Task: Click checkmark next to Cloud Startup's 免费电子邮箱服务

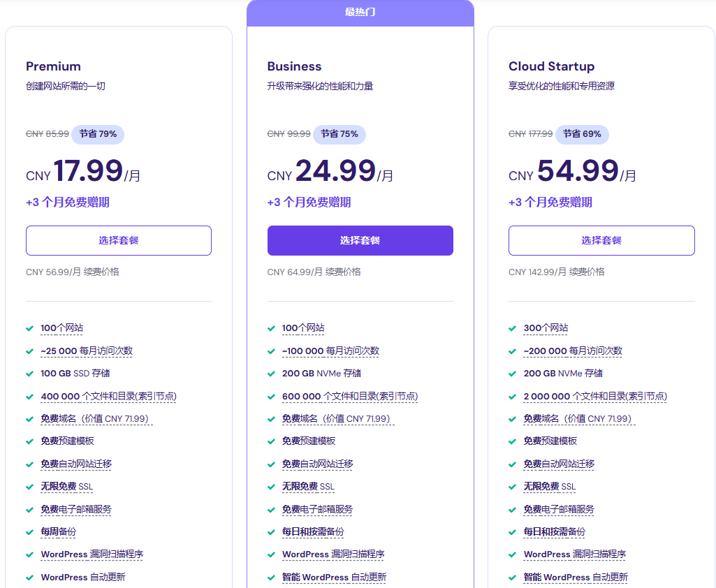Action: (x=513, y=510)
